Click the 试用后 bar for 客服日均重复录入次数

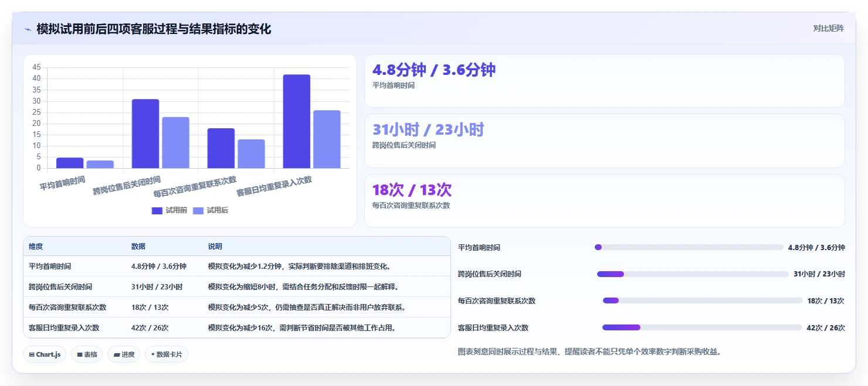327,139
